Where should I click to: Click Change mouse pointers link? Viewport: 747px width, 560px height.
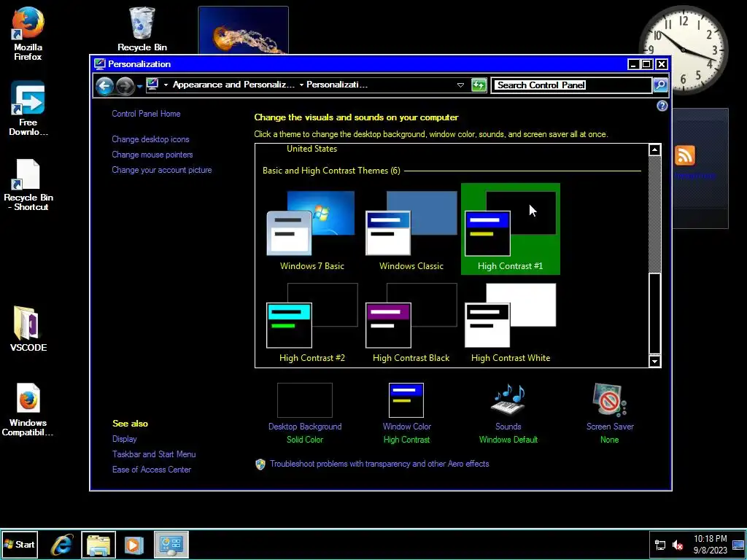click(x=152, y=155)
